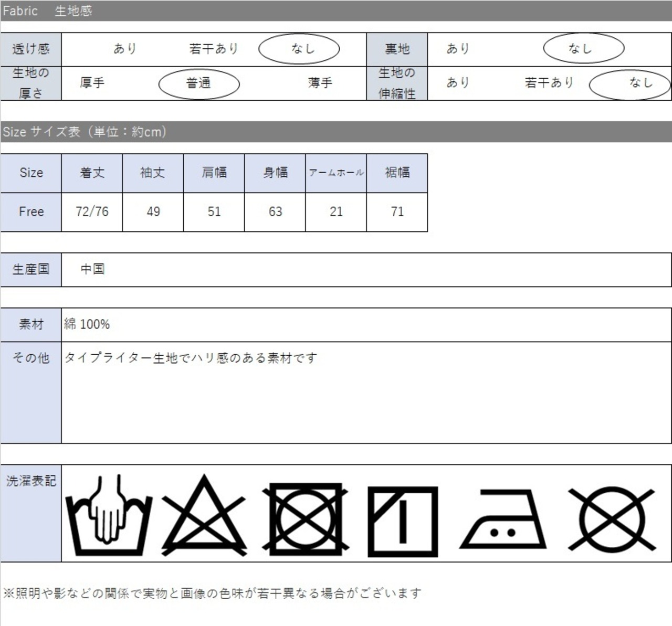Screen dimensions: 672x626
Task: Select the country value '中国'
Action: pyautogui.click(x=92, y=269)
